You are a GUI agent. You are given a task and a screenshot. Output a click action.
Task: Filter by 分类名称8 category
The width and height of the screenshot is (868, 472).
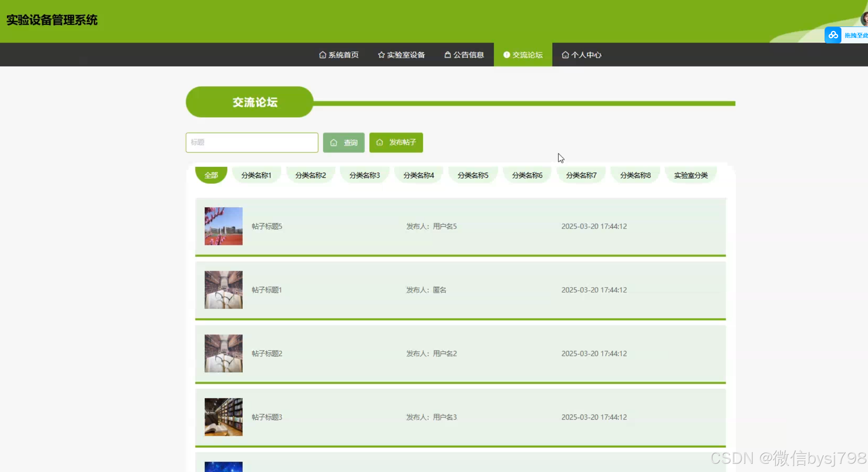point(635,175)
